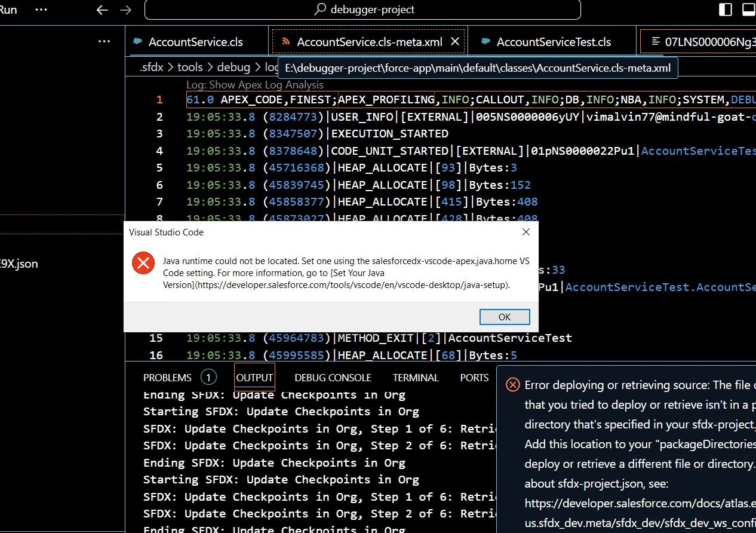This screenshot has height=533, width=756.
Task: Switch to the 07LNS000006Ng3 log tab
Action: [x=698, y=42]
